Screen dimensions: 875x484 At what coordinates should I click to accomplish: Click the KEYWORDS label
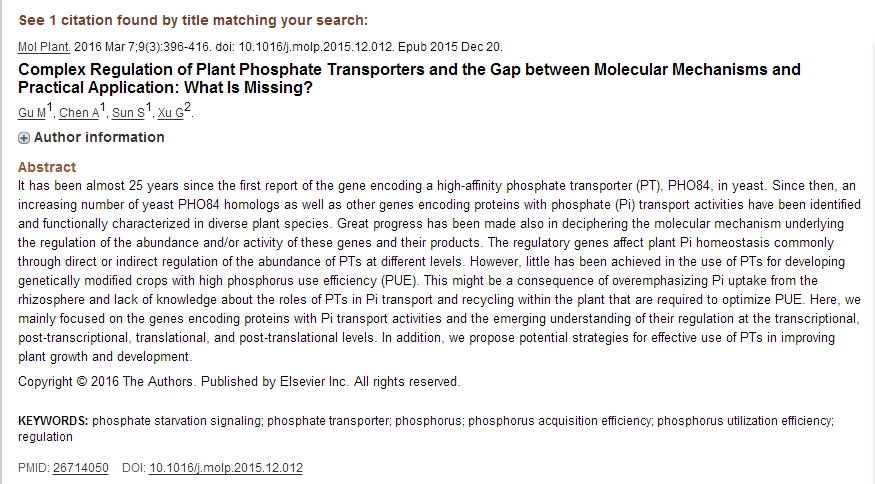[53, 421]
